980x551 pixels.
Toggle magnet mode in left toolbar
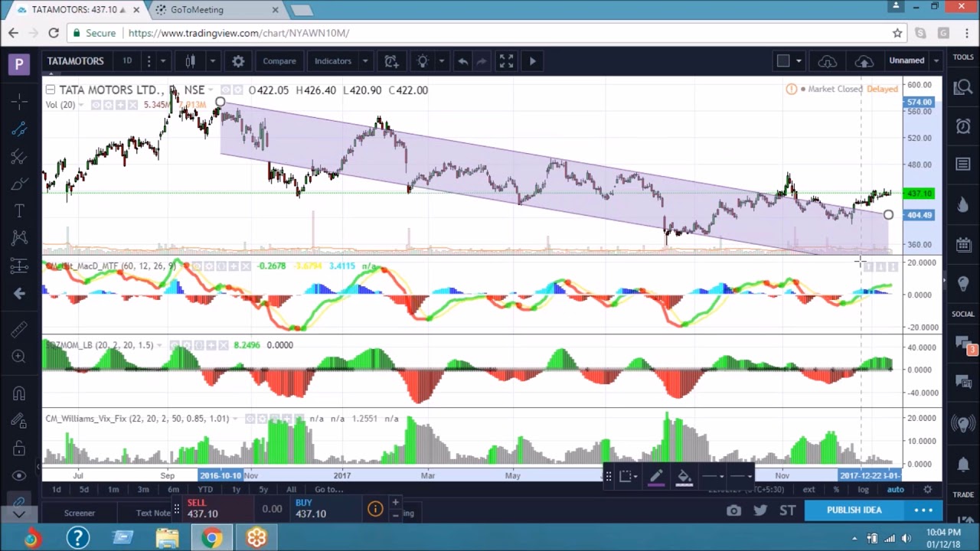click(19, 393)
